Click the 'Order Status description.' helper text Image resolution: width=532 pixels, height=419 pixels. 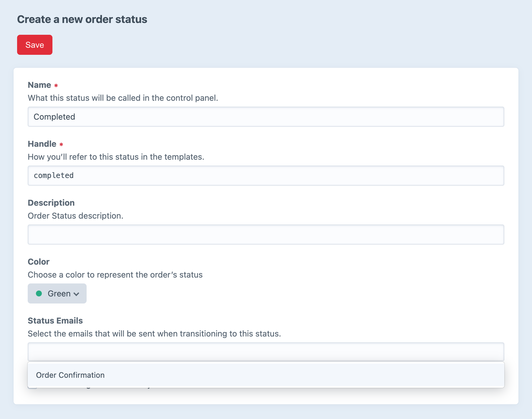tap(75, 216)
